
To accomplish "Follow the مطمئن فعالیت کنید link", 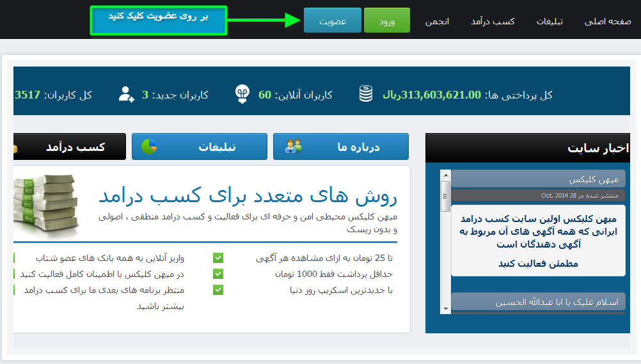I will (538, 264).
